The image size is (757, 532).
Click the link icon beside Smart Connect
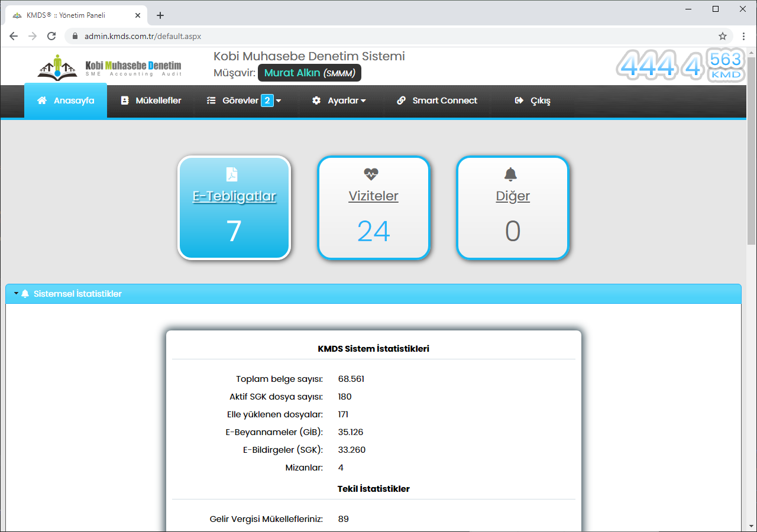pyautogui.click(x=401, y=100)
